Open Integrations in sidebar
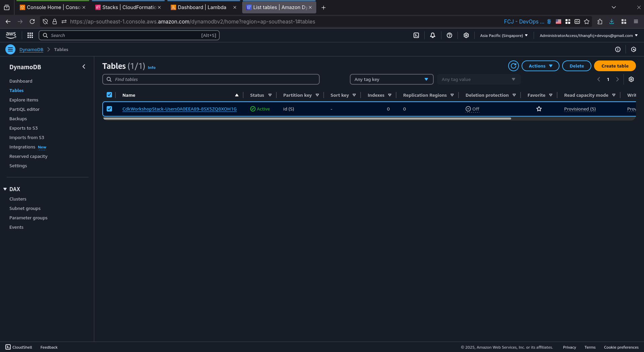The width and height of the screenshot is (644, 352). (x=22, y=147)
